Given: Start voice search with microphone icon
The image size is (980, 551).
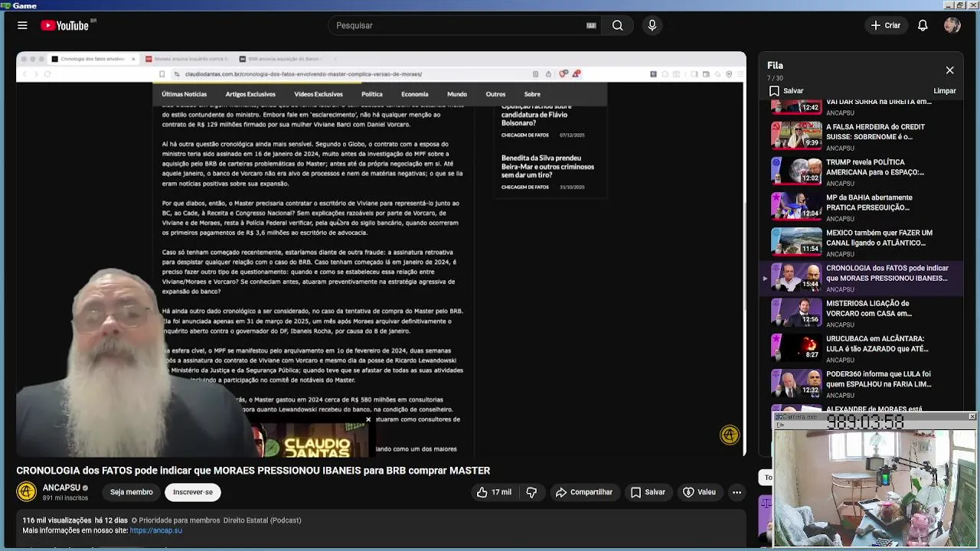Looking at the screenshot, I should [652, 25].
